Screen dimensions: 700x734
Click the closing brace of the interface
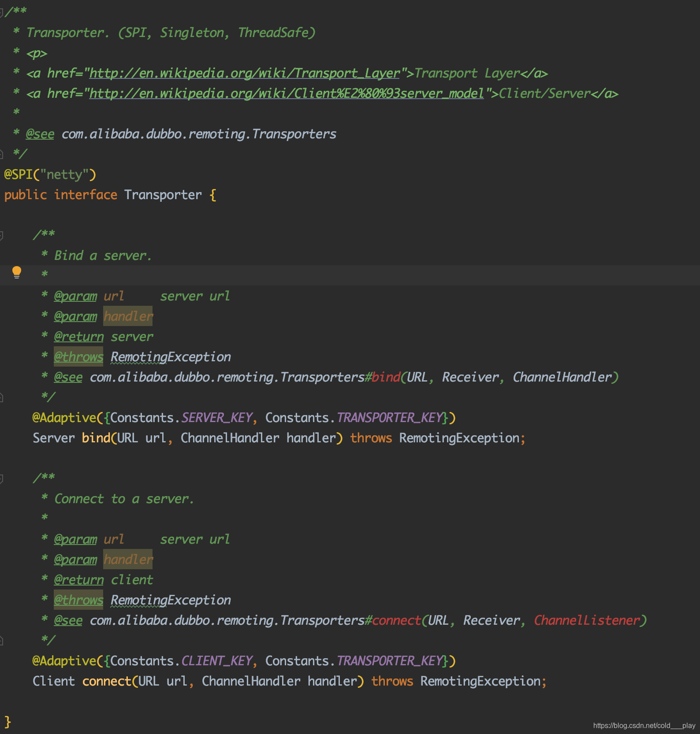click(x=7, y=722)
